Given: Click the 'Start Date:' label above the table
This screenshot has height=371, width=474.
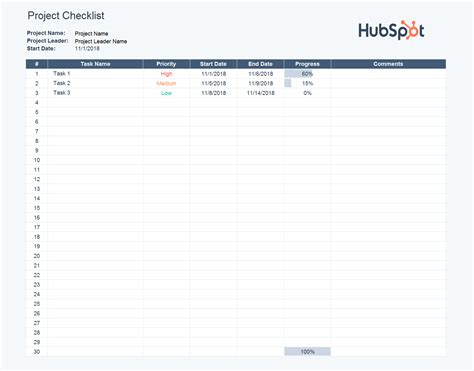Looking at the screenshot, I should (x=41, y=48).
